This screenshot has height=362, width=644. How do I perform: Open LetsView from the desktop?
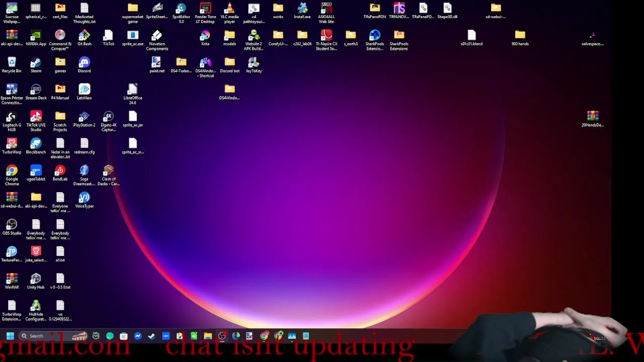click(84, 92)
